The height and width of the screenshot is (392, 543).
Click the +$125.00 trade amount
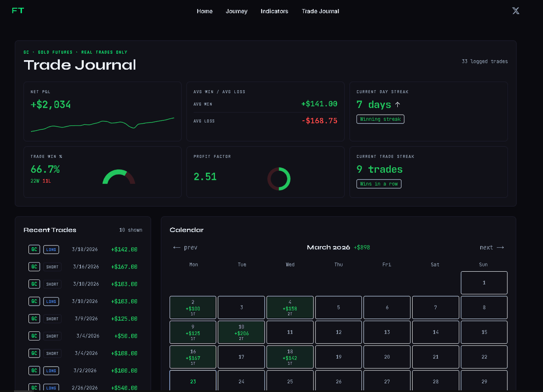[x=124, y=319]
